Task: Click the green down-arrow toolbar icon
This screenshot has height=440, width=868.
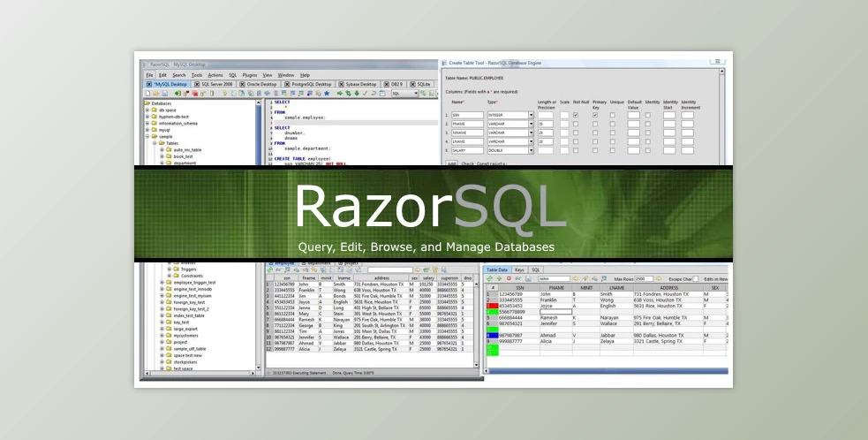Action: tap(357, 94)
